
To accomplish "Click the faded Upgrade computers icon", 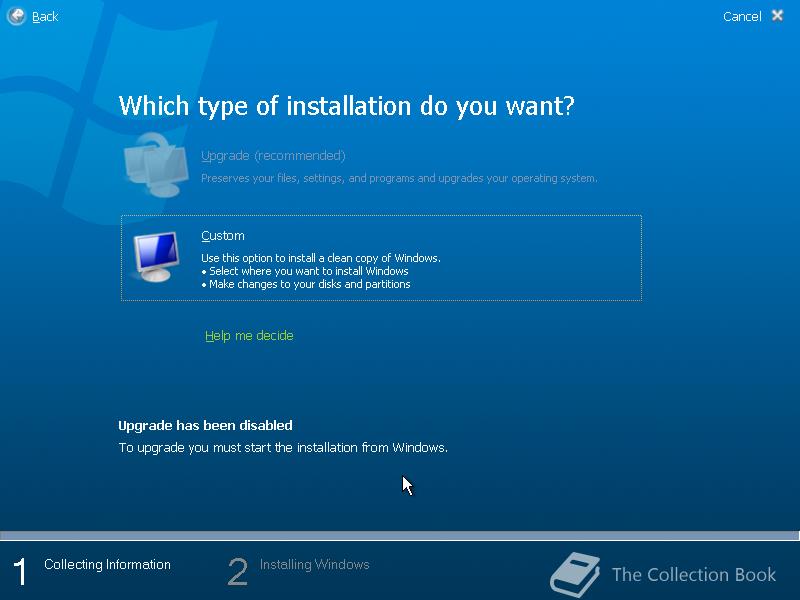I will click(156, 166).
